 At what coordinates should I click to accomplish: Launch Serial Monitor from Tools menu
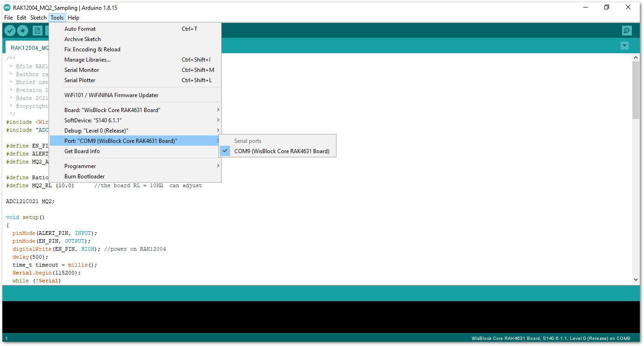pyautogui.click(x=135, y=70)
